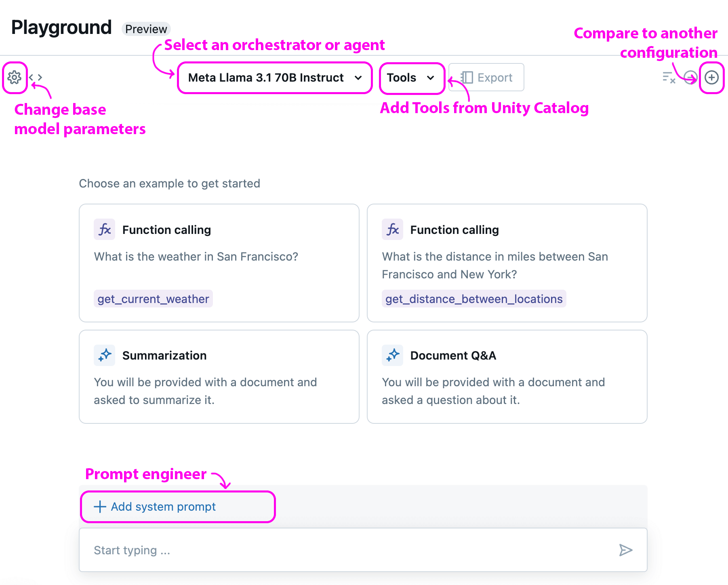Click the sparkle icon on Summarization card
The width and height of the screenshot is (728, 585).
105,355
